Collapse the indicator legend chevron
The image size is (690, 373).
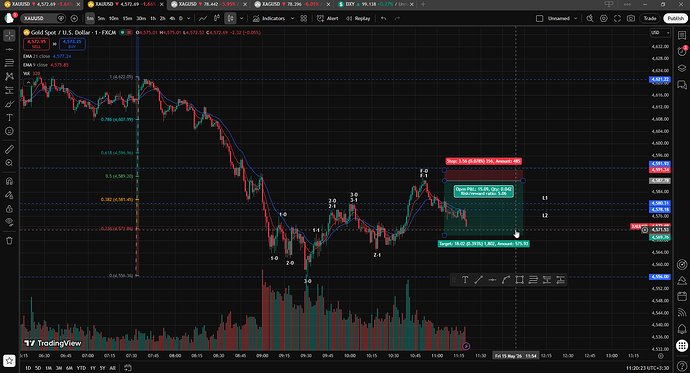[x=28, y=82]
